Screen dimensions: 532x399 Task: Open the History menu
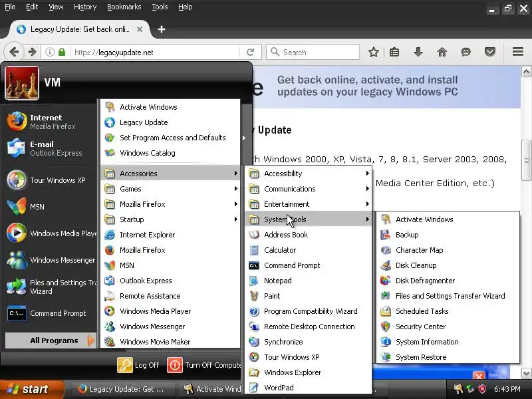[85, 7]
